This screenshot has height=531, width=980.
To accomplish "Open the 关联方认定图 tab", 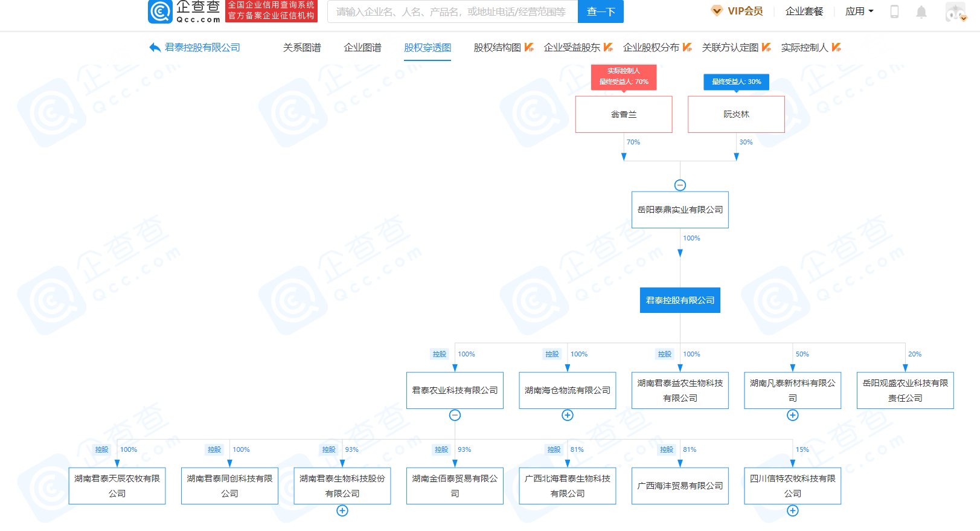I will [730, 47].
